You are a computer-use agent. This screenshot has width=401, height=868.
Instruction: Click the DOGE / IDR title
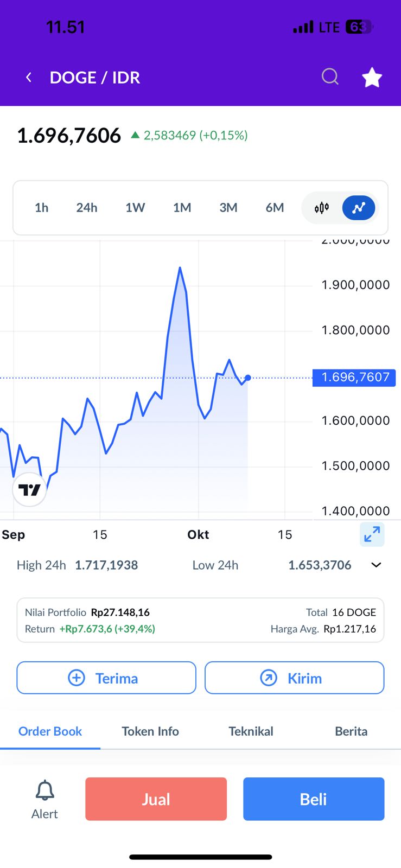[95, 78]
